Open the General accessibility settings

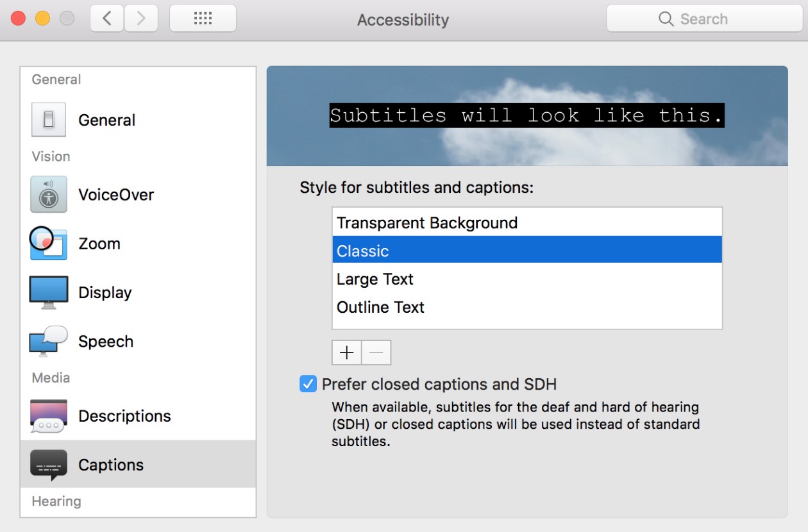(x=48, y=119)
